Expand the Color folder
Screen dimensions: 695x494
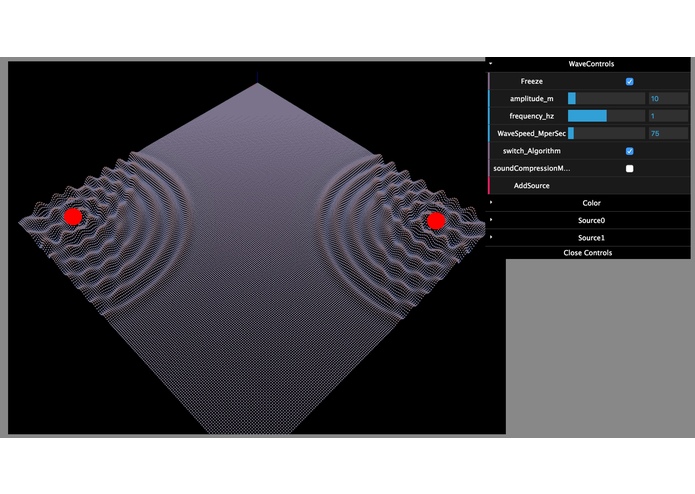[588, 203]
